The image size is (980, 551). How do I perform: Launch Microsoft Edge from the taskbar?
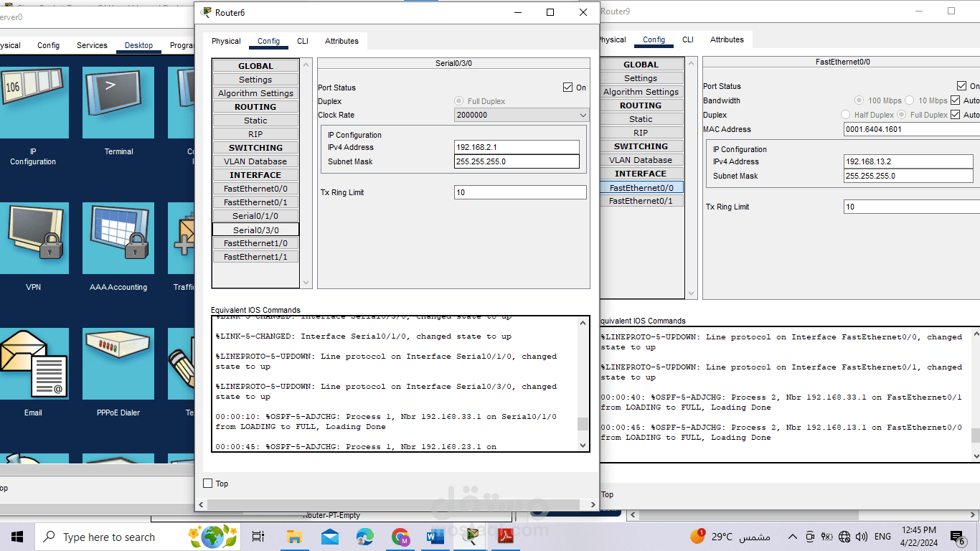pyautogui.click(x=365, y=537)
